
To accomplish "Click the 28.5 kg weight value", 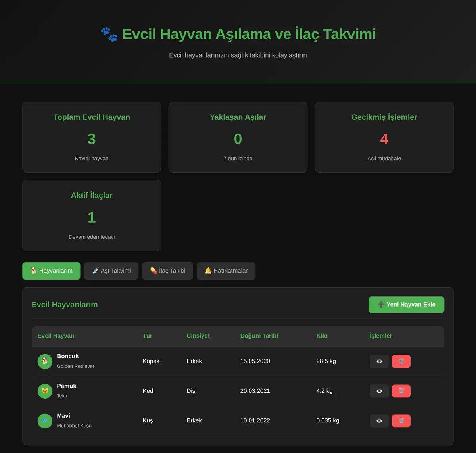I will (x=326, y=361).
